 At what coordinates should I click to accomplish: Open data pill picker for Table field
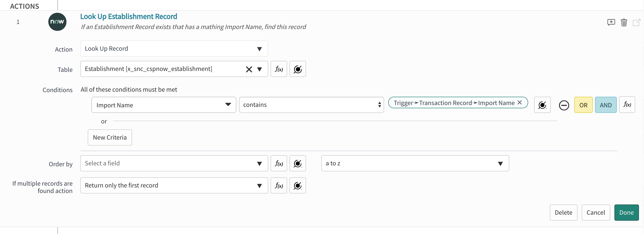click(x=298, y=69)
